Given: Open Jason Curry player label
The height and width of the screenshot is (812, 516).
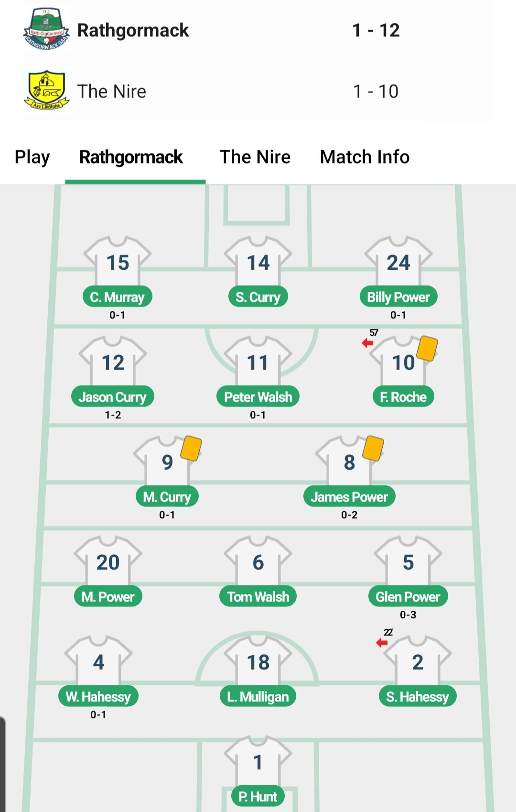Looking at the screenshot, I should coord(113,397).
